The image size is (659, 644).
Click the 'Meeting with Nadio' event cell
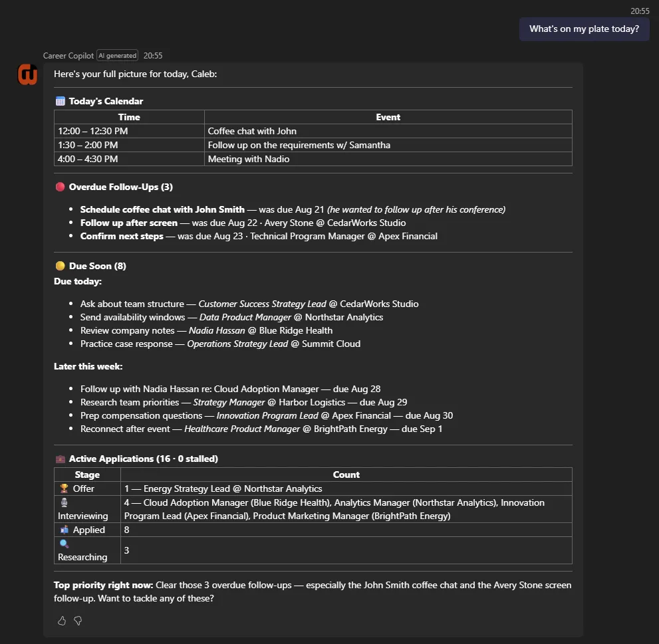388,159
